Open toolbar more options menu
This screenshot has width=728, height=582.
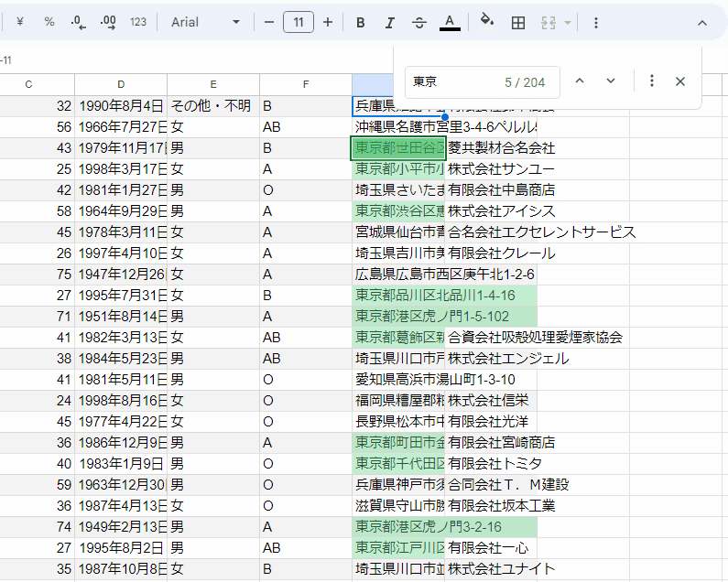[x=596, y=22]
